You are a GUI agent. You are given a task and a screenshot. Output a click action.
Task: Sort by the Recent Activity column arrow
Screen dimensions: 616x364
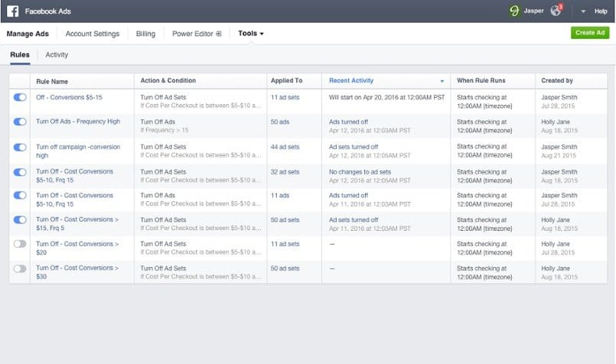click(442, 81)
